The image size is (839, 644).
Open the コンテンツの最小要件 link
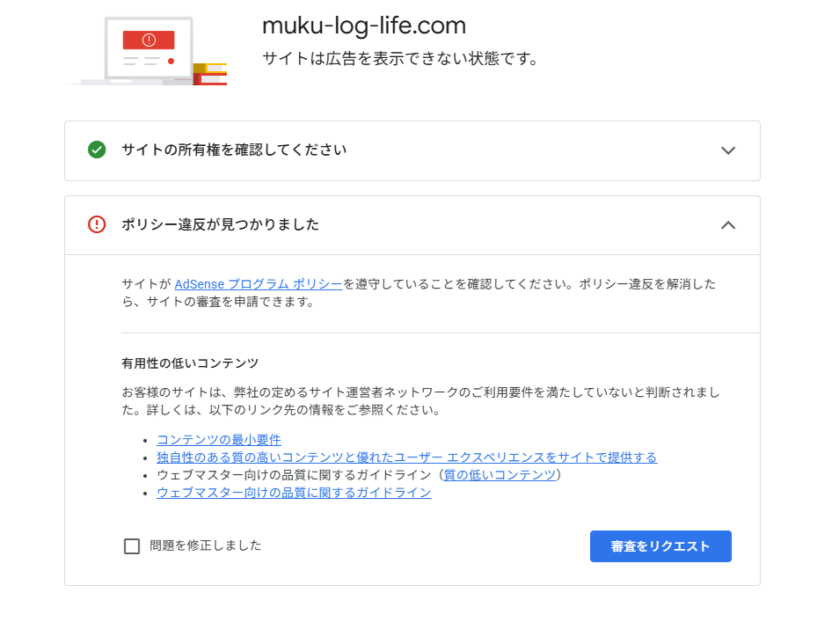click(217, 440)
